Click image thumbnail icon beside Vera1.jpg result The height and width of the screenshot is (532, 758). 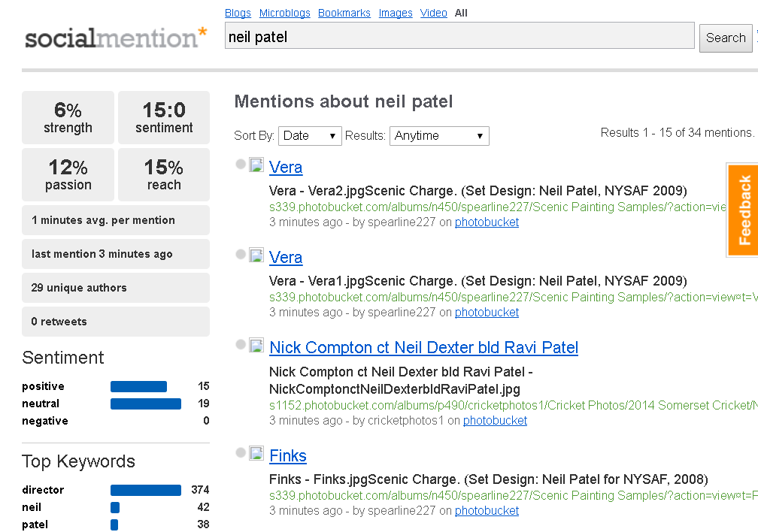(256, 255)
